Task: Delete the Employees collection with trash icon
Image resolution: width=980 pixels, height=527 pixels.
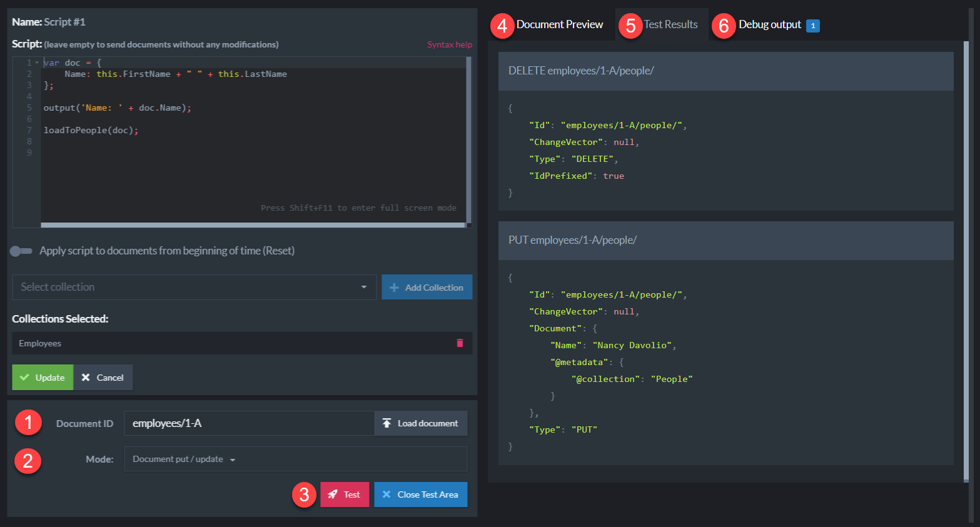Action: (x=460, y=343)
